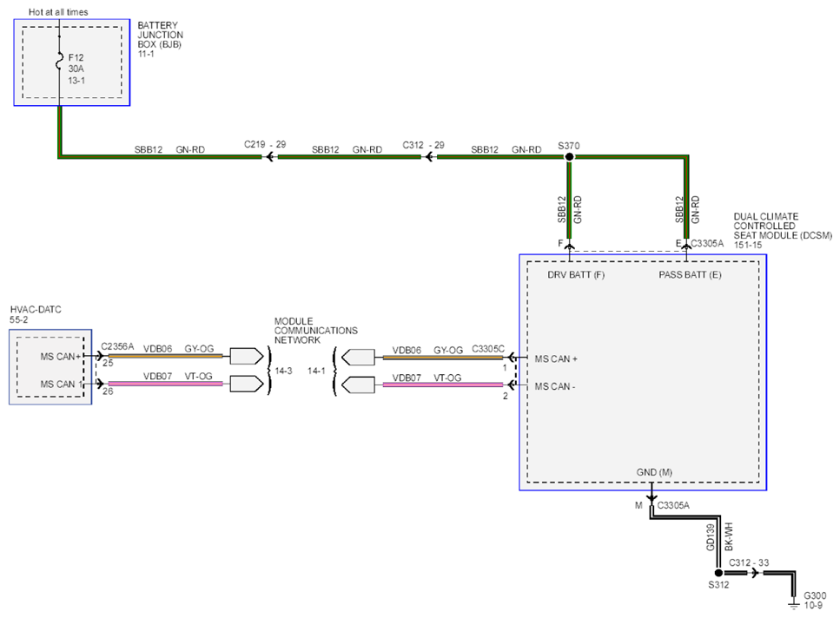Select the C3305A label beside pin E
Image resolution: width=840 pixels, height=618 pixels.
click(707, 243)
